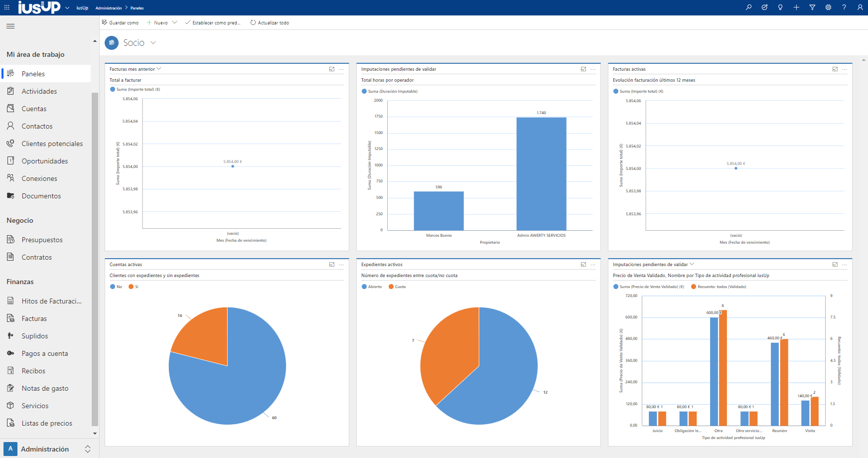Expand the Facturas activas chart

pyautogui.click(x=835, y=69)
